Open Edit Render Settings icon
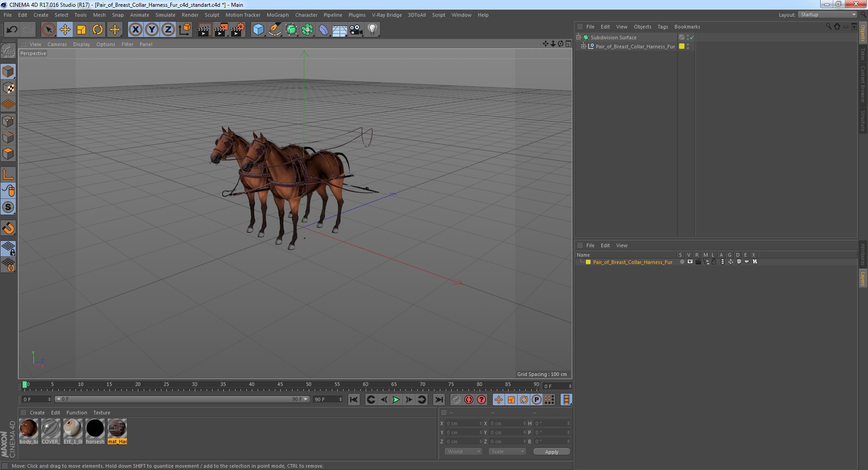This screenshot has width=868, height=470. pyautogui.click(x=238, y=30)
